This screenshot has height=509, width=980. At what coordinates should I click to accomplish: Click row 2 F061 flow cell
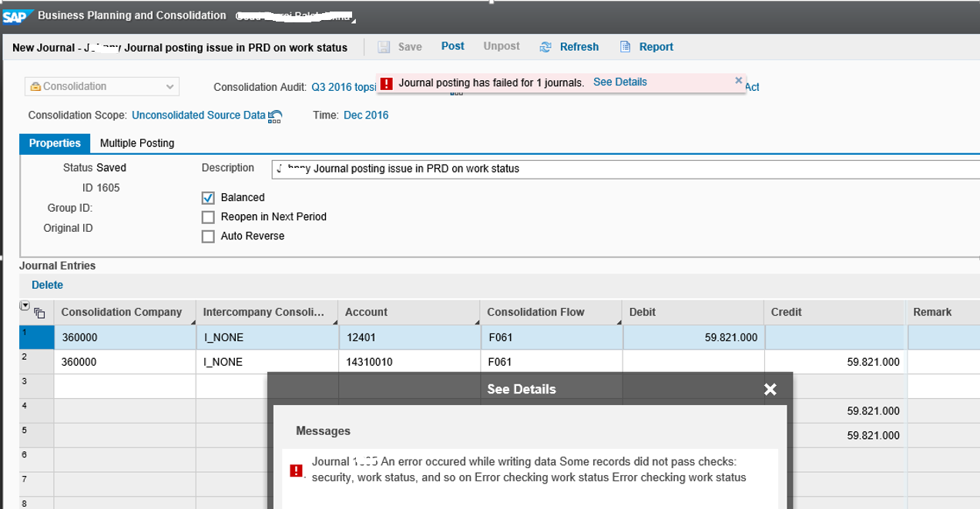click(x=551, y=362)
